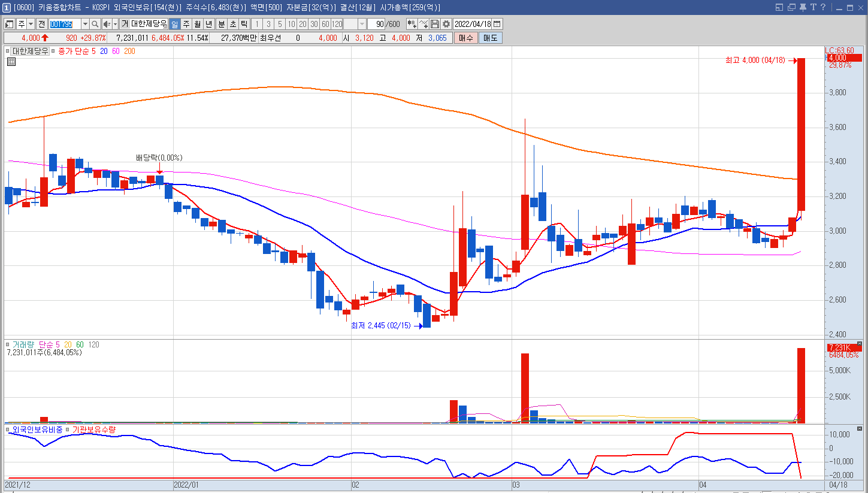Click the 최고 4,000 (04/18) label
868x493 pixels.
point(755,61)
